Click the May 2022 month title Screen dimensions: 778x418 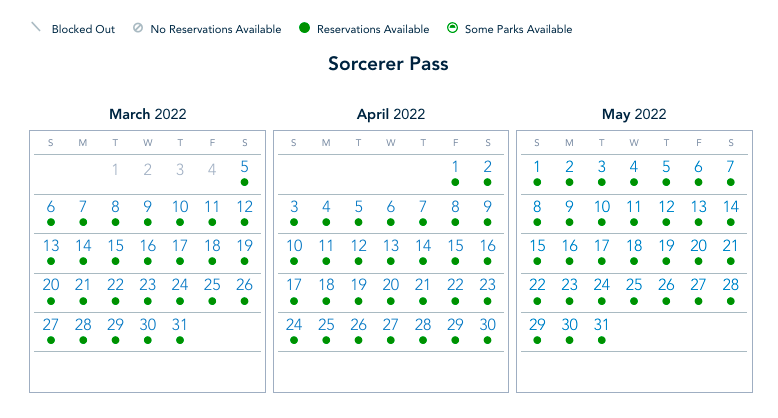coord(634,114)
